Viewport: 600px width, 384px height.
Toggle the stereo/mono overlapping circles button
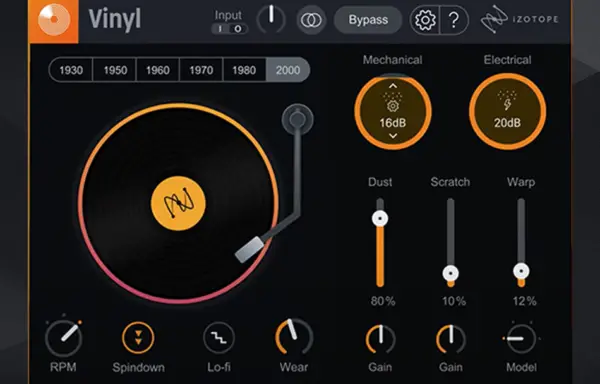tap(311, 20)
